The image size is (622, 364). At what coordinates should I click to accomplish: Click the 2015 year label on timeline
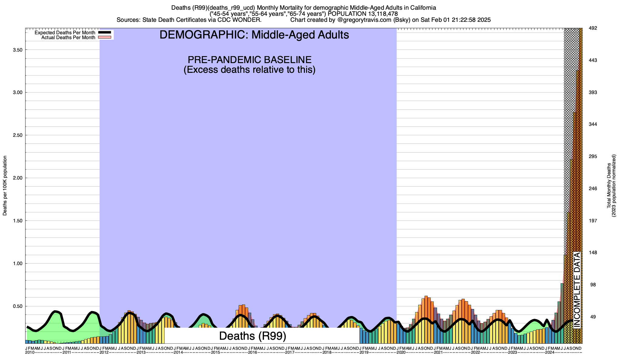tap(215, 352)
